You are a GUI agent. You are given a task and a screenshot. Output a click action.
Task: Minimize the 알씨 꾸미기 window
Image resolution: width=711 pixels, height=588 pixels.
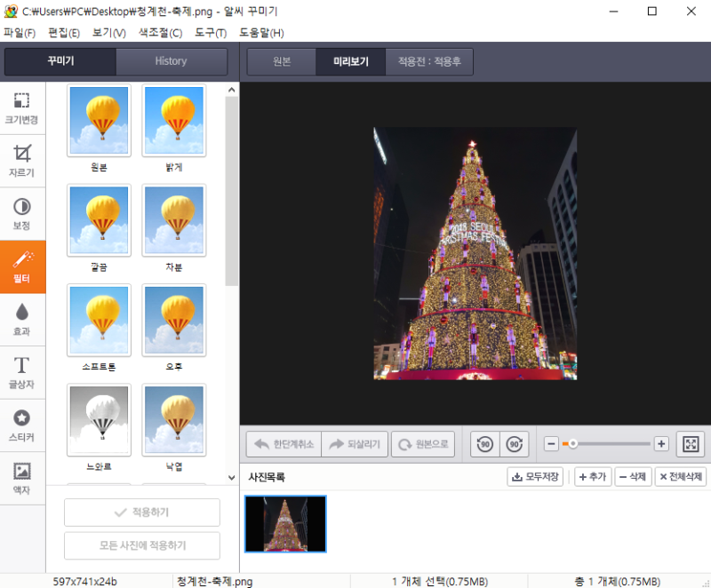tap(613, 12)
